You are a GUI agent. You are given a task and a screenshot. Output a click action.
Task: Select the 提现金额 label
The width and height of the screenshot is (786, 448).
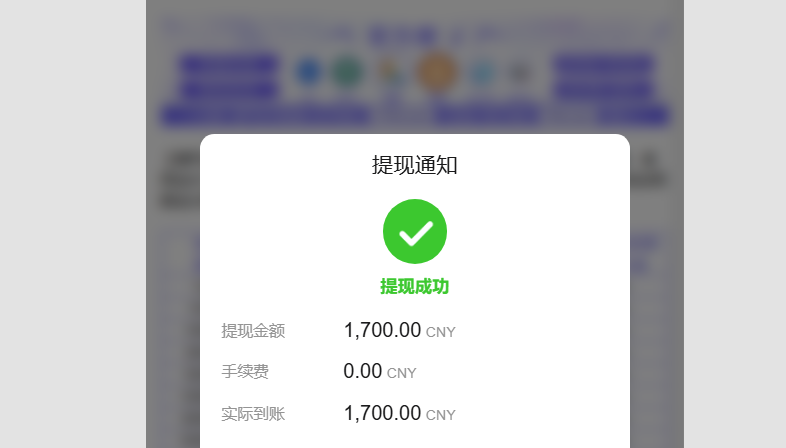coord(253,331)
